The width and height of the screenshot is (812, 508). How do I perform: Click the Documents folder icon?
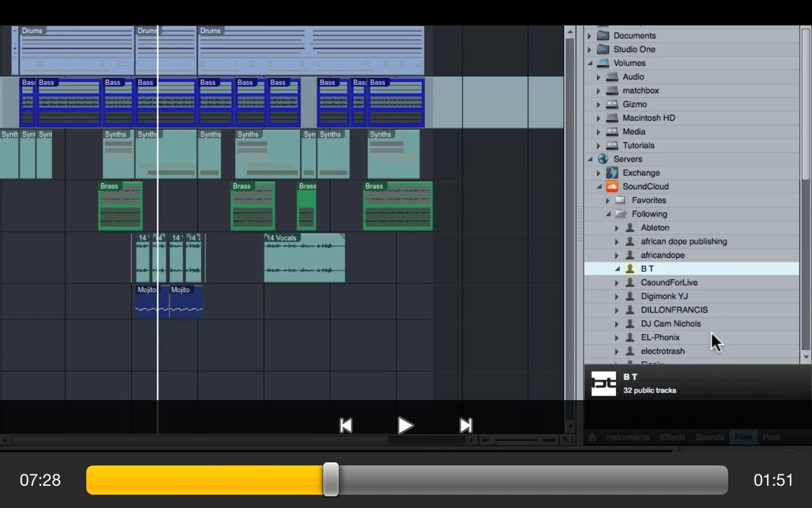[603, 36]
